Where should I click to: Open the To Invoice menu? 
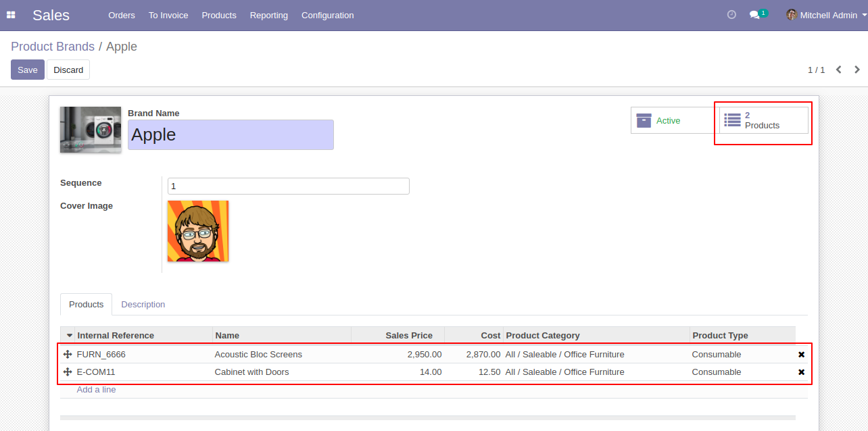(168, 15)
